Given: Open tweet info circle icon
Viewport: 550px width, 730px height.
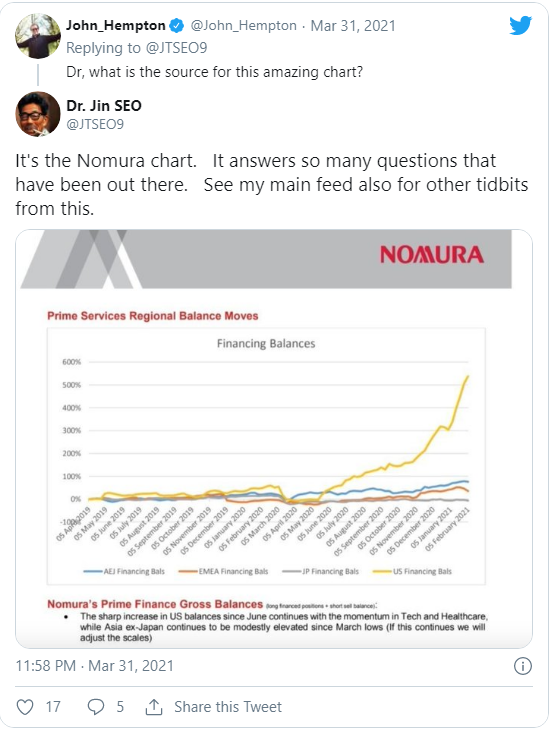Looking at the screenshot, I should click(x=523, y=666).
